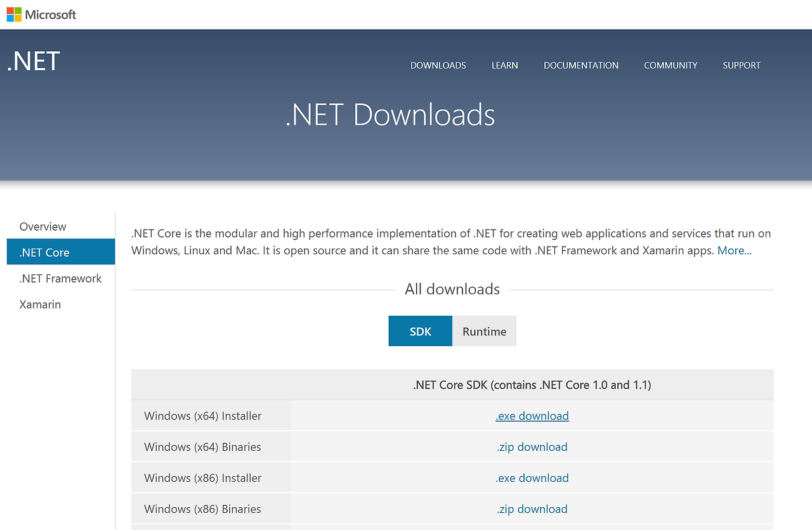This screenshot has height=530, width=812.
Task: Visit the COMMUNITY page
Action: coord(671,65)
